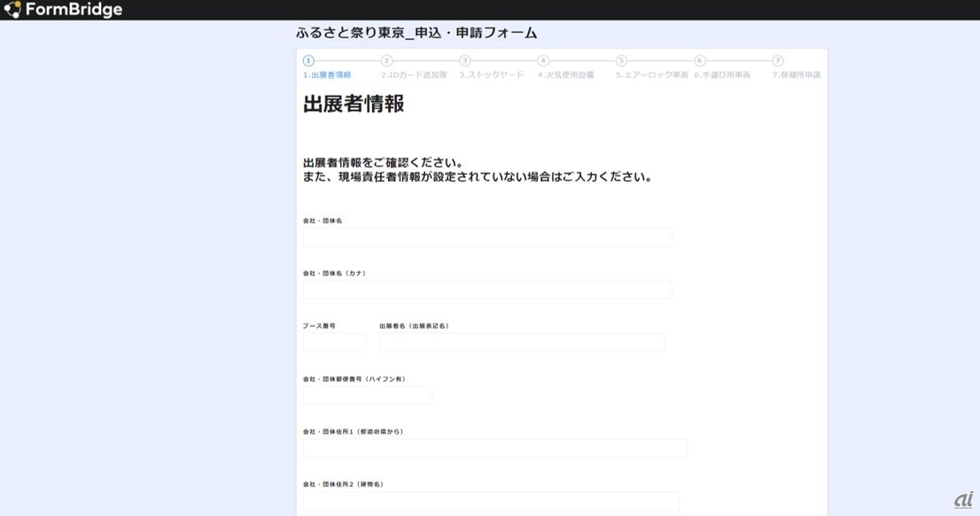Click the step 7 circle icon
The width and height of the screenshot is (980, 516).
[x=778, y=60]
